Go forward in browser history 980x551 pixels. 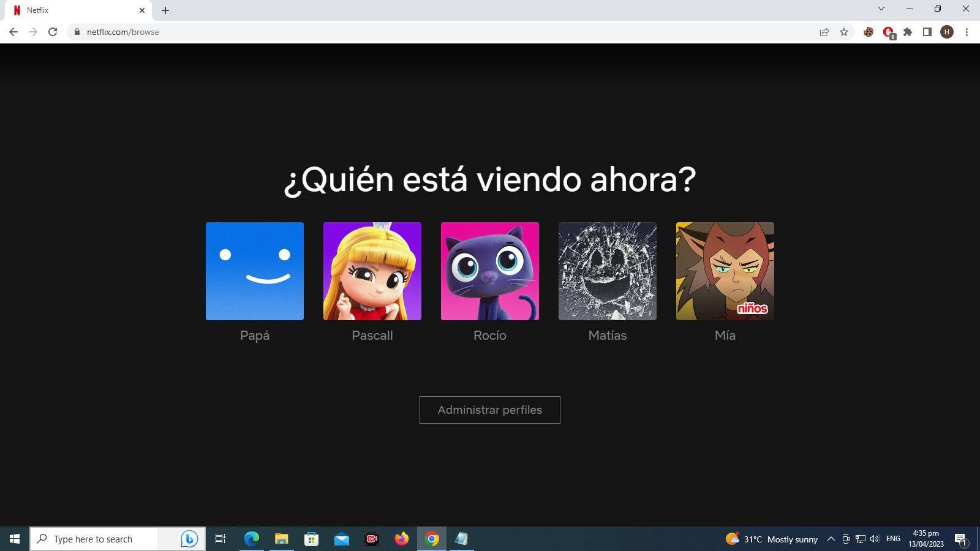tap(33, 32)
